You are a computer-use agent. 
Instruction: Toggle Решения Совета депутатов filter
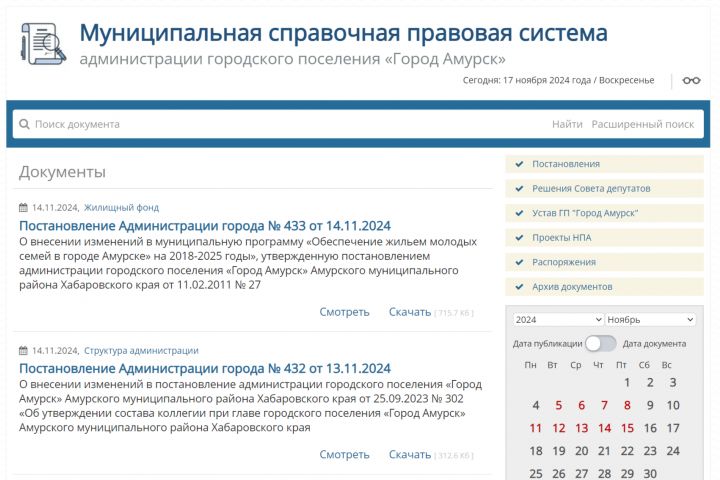tap(604, 188)
